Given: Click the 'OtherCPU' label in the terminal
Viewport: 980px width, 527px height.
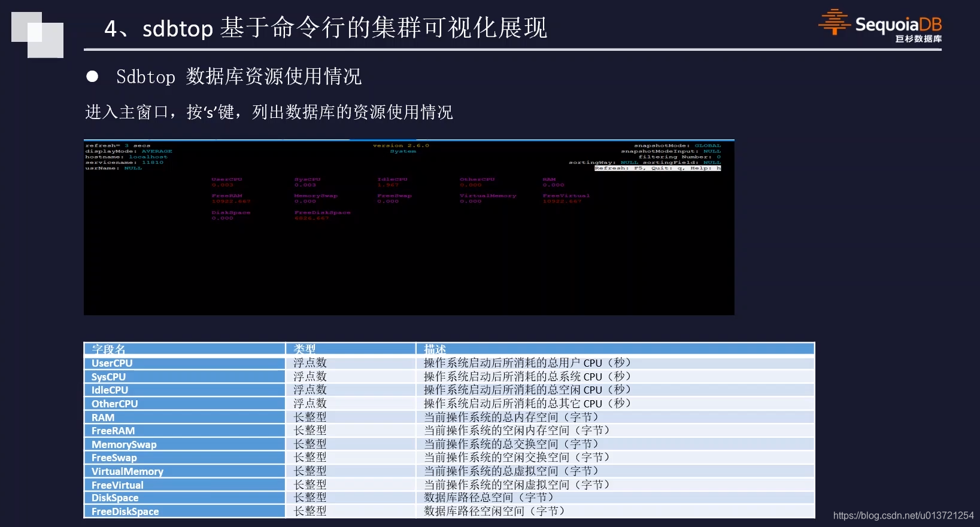Looking at the screenshot, I should pos(477,179).
